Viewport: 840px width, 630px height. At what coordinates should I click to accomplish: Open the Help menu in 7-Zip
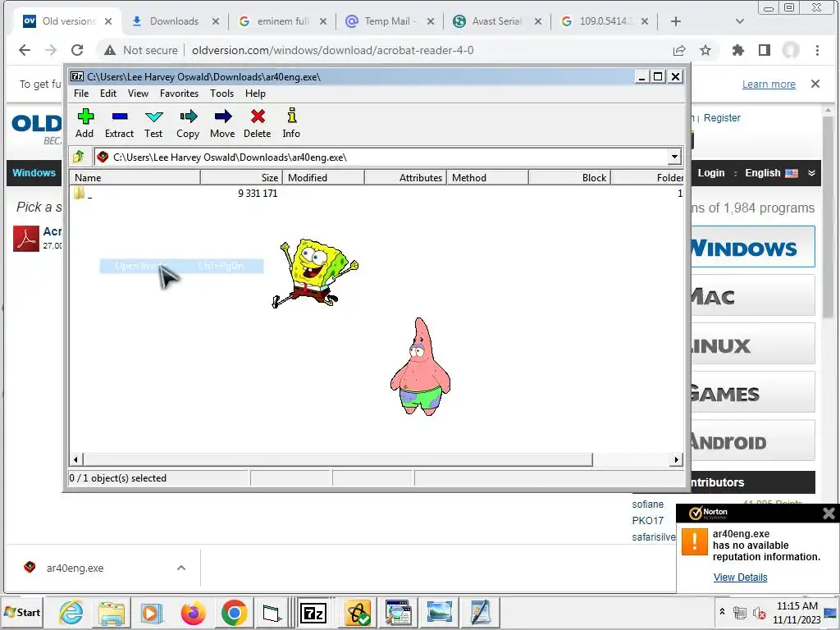tap(256, 94)
